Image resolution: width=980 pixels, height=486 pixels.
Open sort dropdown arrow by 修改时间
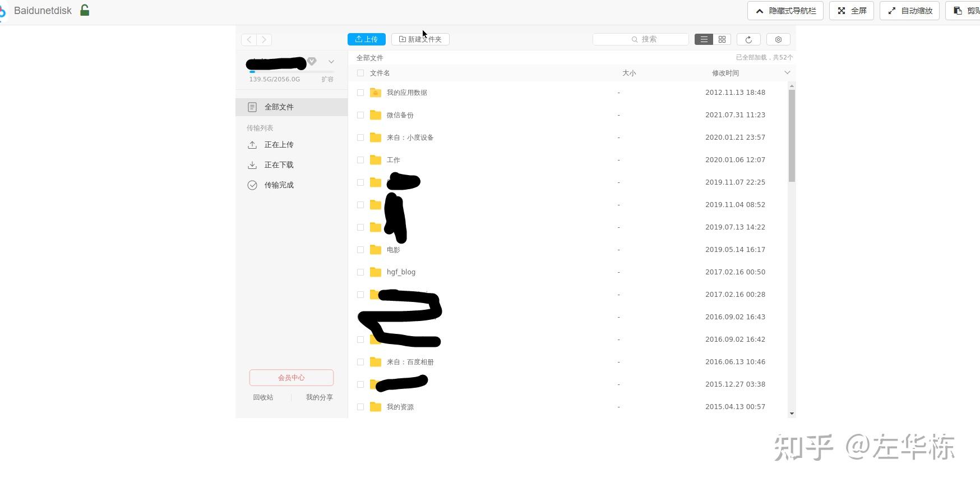click(x=787, y=72)
